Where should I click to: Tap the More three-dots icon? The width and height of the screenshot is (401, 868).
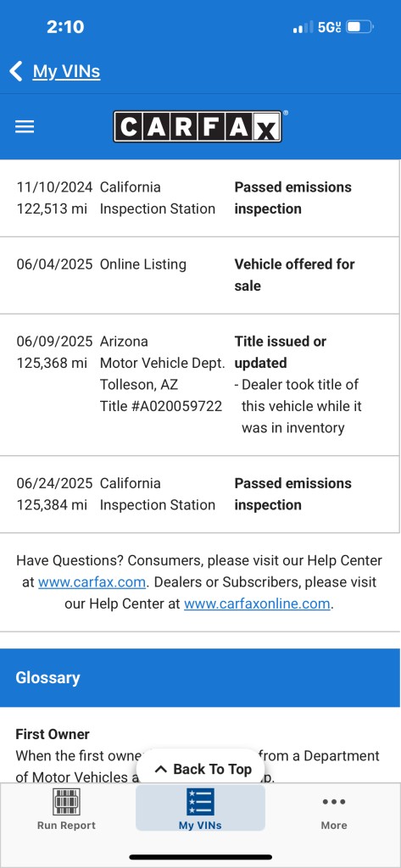pos(334,802)
